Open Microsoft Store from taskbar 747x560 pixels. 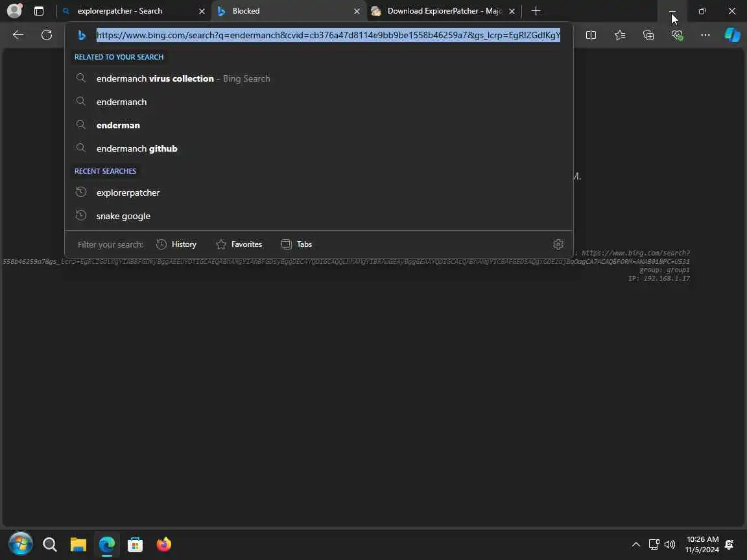pyautogui.click(x=136, y=544)
